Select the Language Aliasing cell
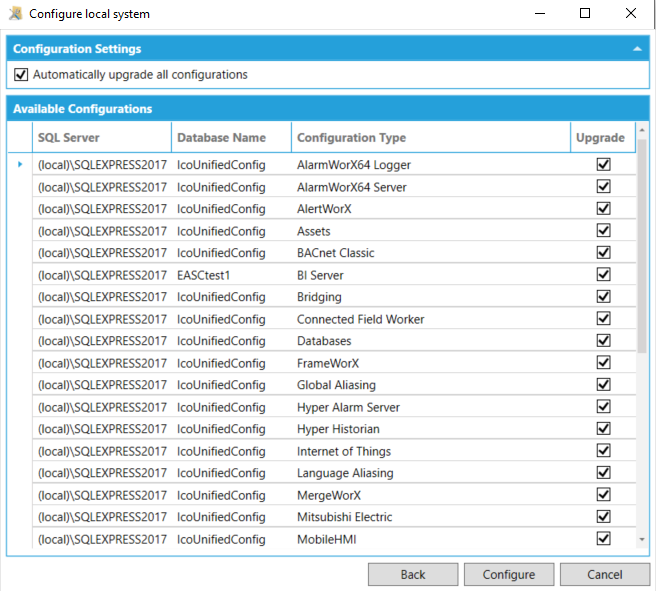The image size is (656, 591). click(431, 473)
